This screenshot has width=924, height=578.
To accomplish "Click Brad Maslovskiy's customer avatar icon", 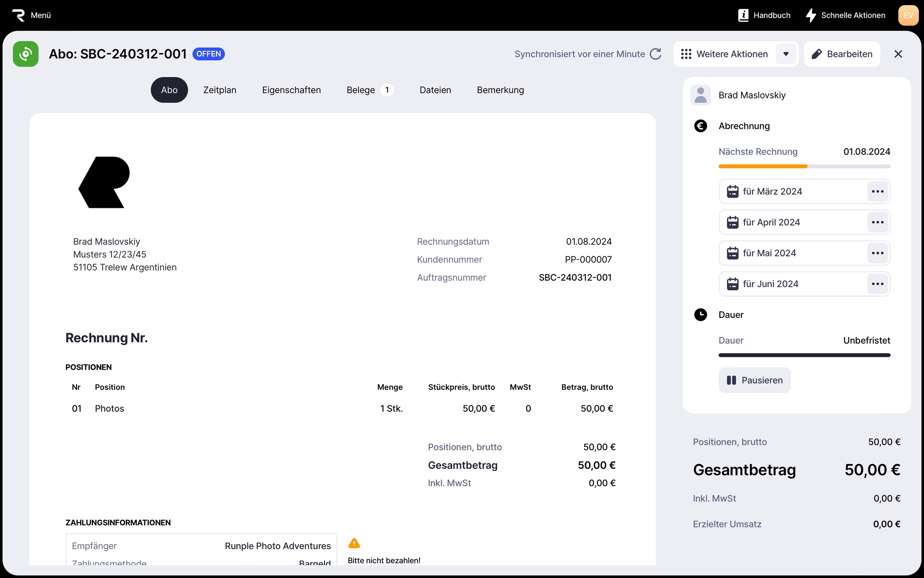I will tap(700, 95).
